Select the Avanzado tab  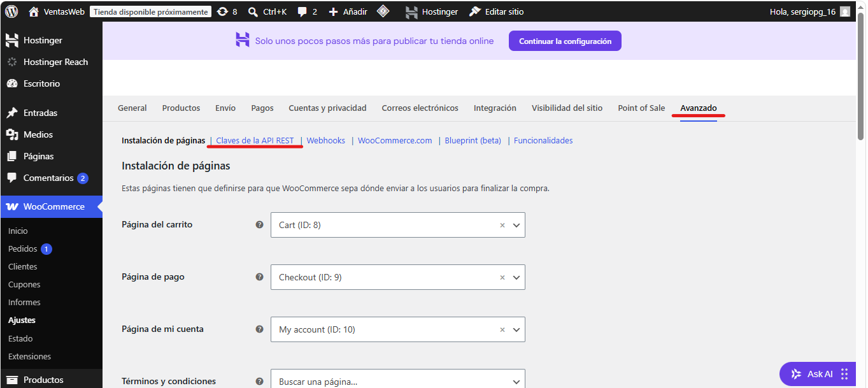point(699,108)
